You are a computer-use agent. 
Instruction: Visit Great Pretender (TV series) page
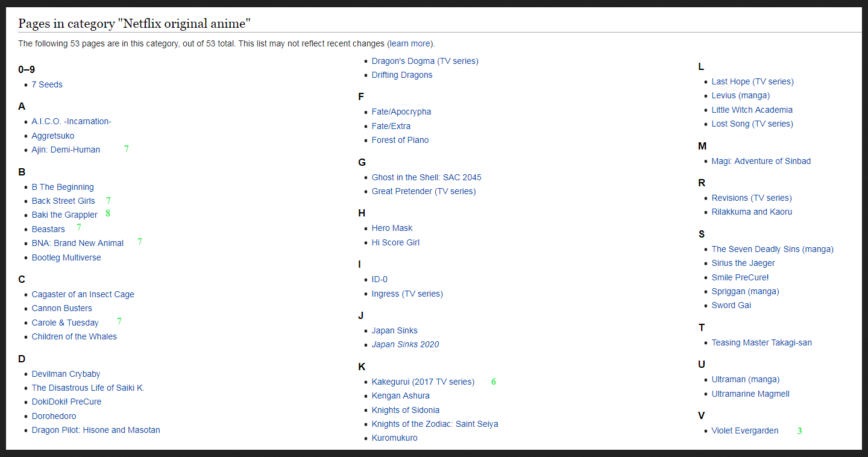point(424,191)
